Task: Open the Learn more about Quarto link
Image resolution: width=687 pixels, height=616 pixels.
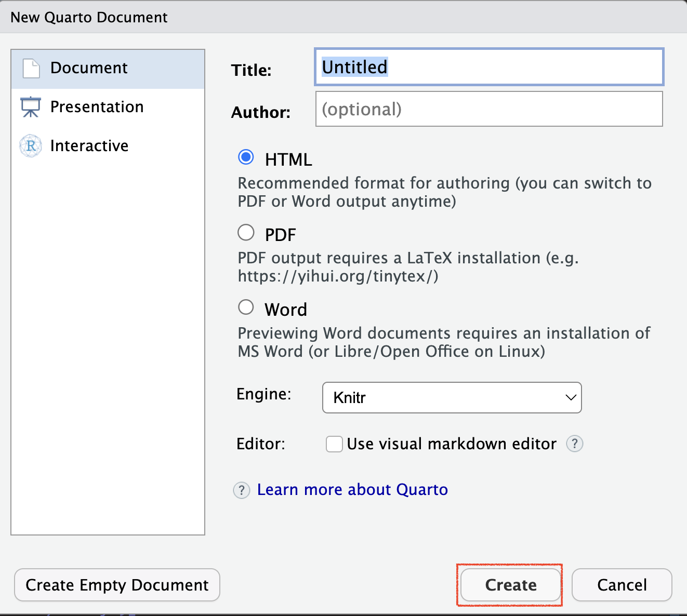Action: 352,490
